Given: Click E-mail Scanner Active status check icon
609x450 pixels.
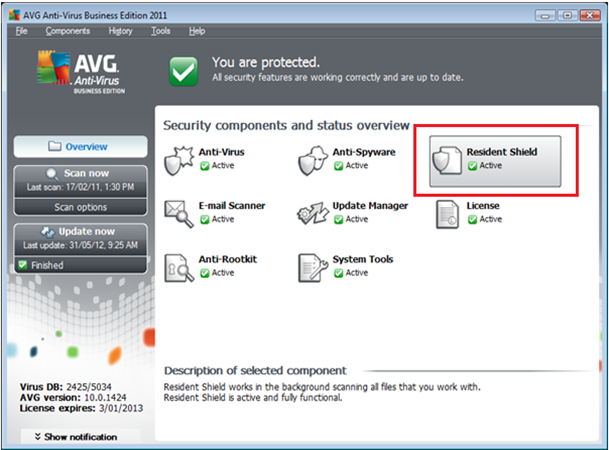Looking at the screenshot, I should [x=204, y=220].
